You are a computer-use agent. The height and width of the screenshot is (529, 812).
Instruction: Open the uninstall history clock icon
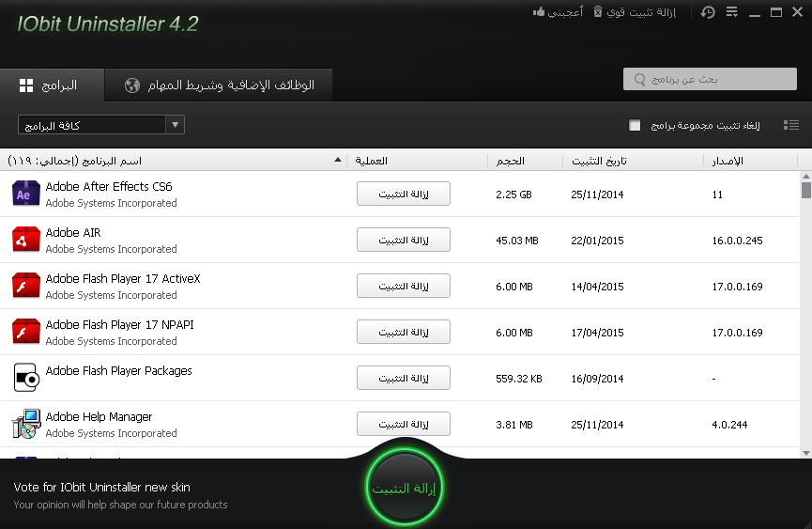(708, 12)
